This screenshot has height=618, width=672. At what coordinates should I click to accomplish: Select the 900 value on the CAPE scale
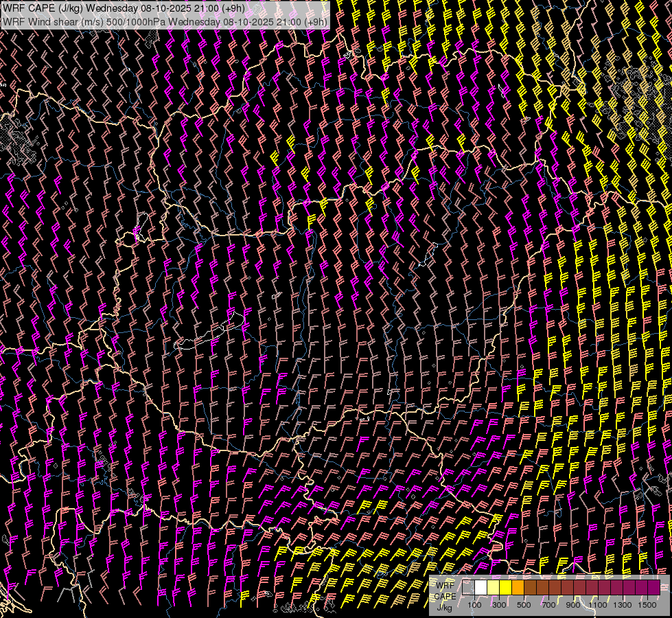(573, 605)
